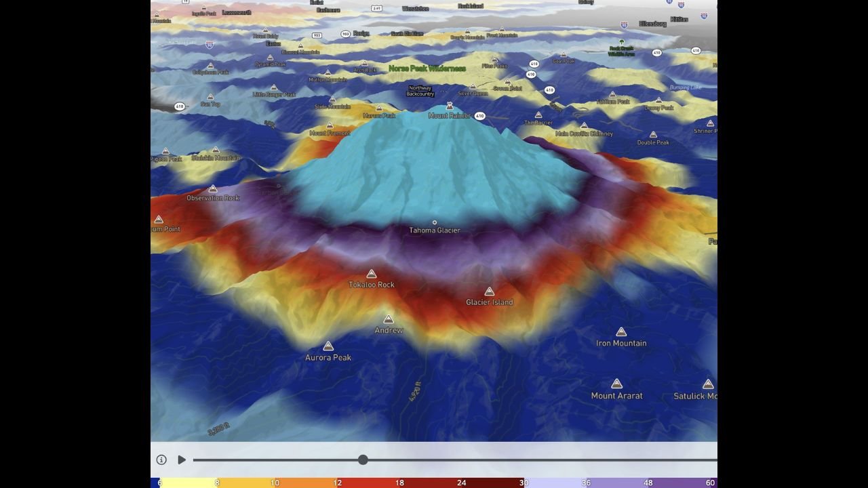Click the Andrew peak marker
Screen dimensions: 868x488
coord(389,319)
